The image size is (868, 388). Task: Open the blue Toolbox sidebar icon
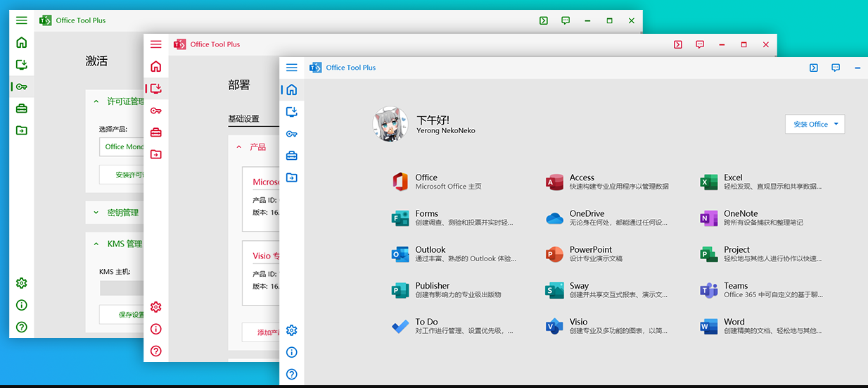(292, 156)
